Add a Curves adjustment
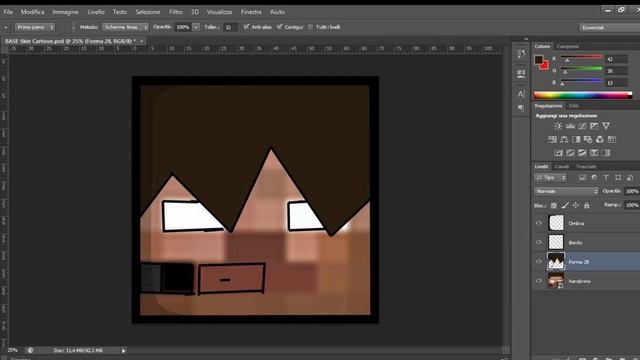Image resolution: width=640 pixels, height=360 pixels. 582,126
